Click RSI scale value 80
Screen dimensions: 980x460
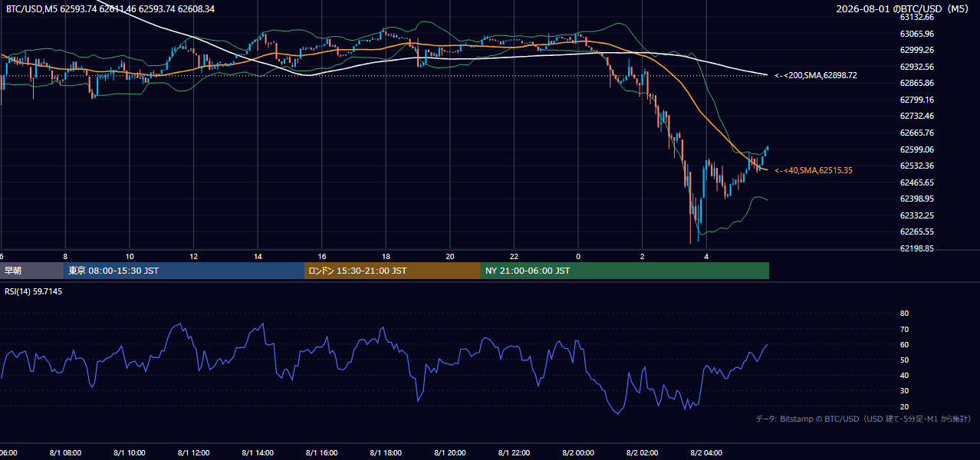(x=904, y=314)
